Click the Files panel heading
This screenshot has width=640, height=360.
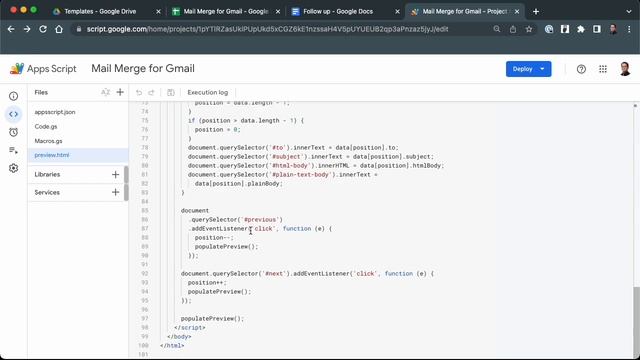pyautogui.click(x=41, y=92)
